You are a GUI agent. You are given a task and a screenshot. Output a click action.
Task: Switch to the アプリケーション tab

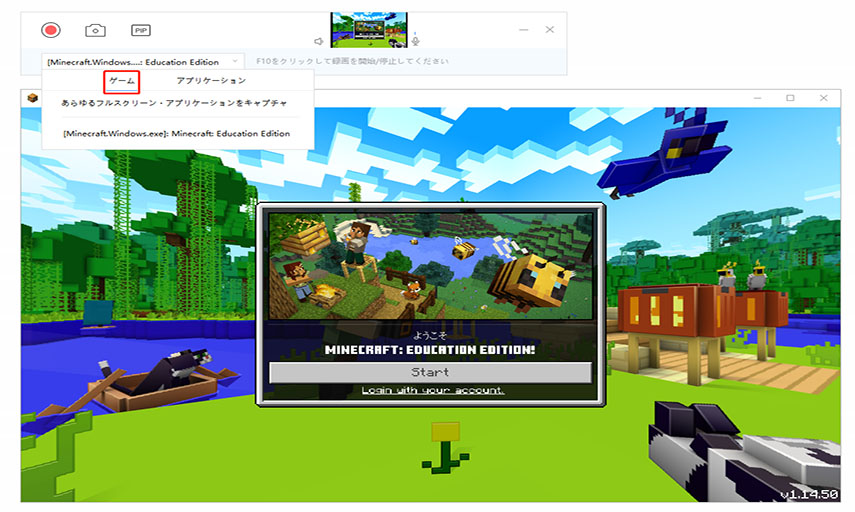211,81
